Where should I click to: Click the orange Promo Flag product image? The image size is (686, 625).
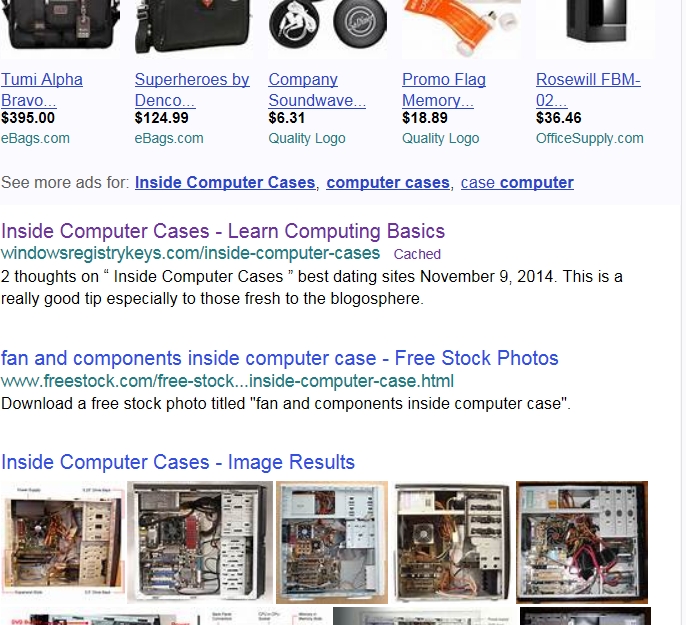click(461, 26)
